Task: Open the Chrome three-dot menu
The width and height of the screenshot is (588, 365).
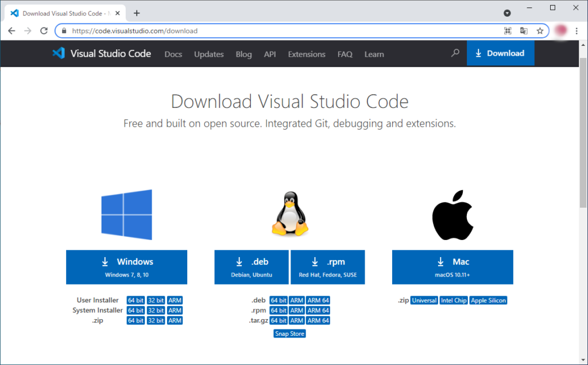Action: (x=577, y=31)
